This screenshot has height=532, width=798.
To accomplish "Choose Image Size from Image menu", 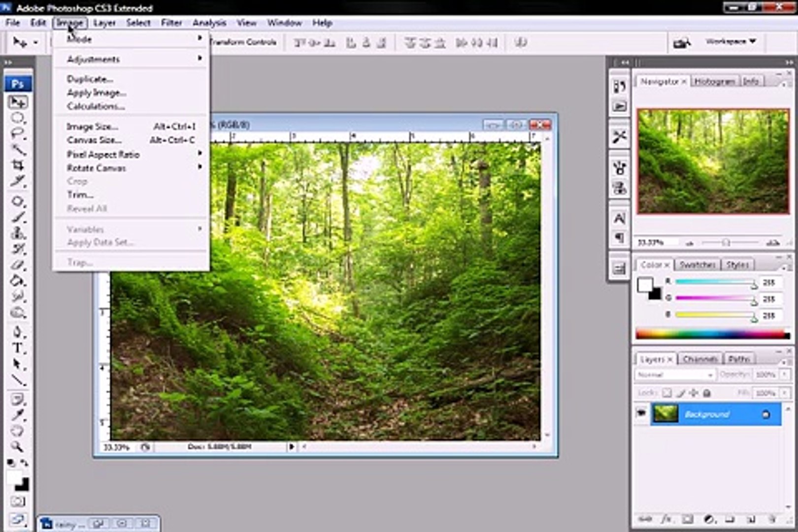I will pyautogui.click(x=132, y=126).
